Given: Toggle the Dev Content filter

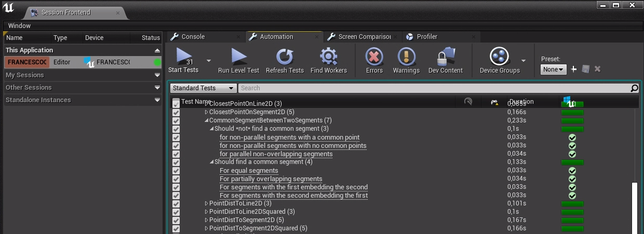Looking at the screenshot, I should (x=447, y=60).
